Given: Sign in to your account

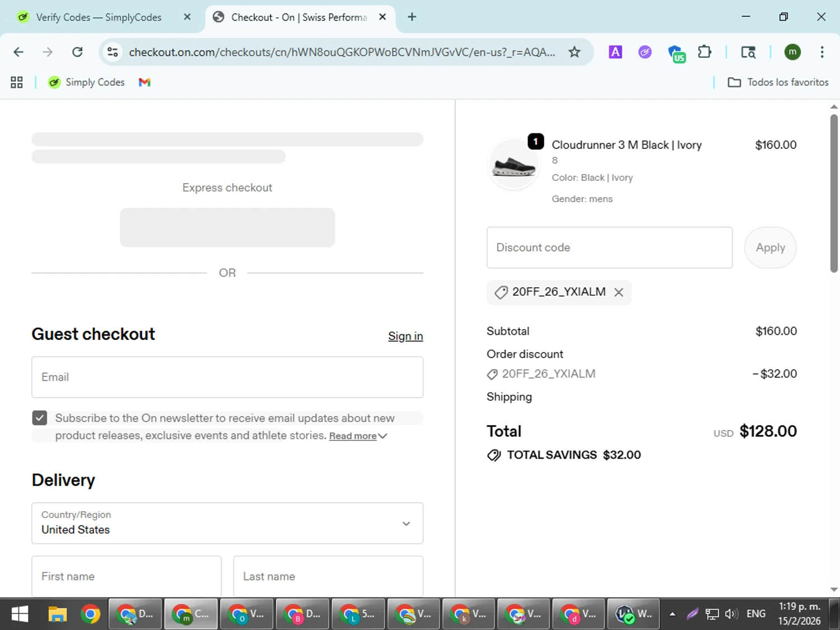Looking at the screenshot, I should [405, 336].
